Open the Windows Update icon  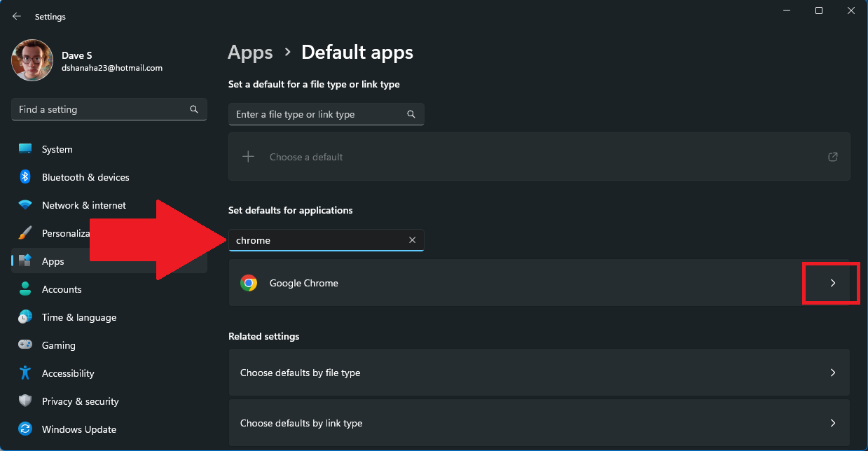click(x=25, y=429)
